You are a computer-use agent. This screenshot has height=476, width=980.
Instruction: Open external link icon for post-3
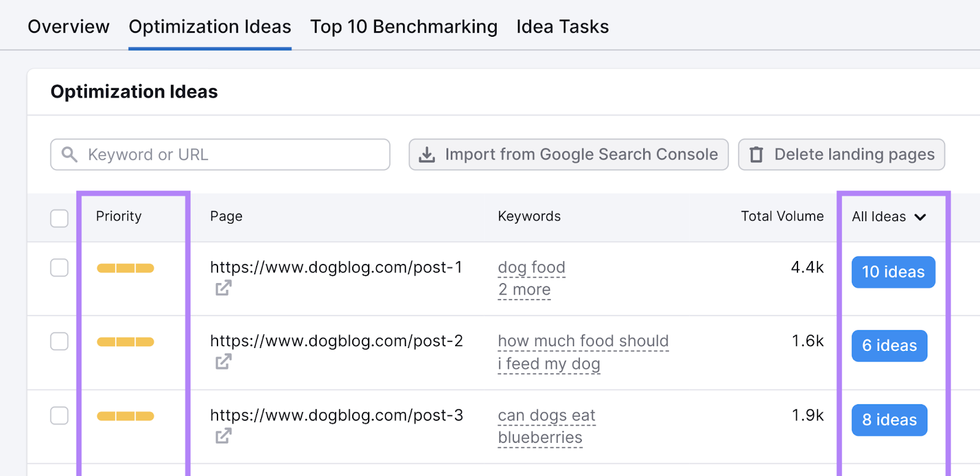coord(224,436)
